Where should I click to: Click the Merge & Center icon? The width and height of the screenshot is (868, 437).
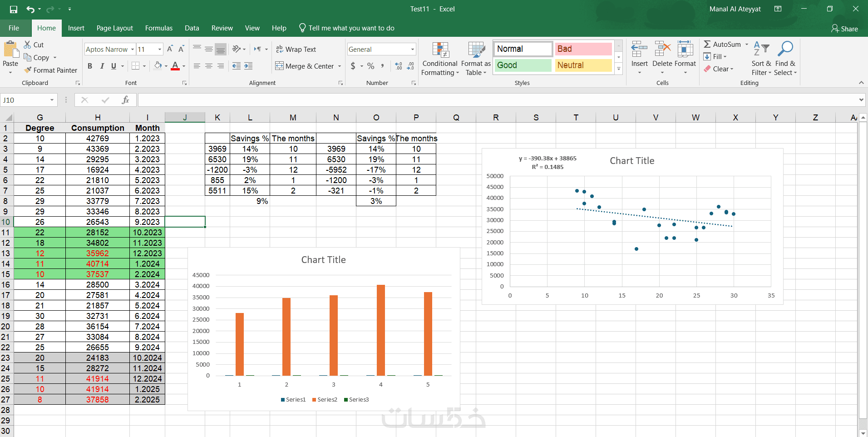point(279,66)
